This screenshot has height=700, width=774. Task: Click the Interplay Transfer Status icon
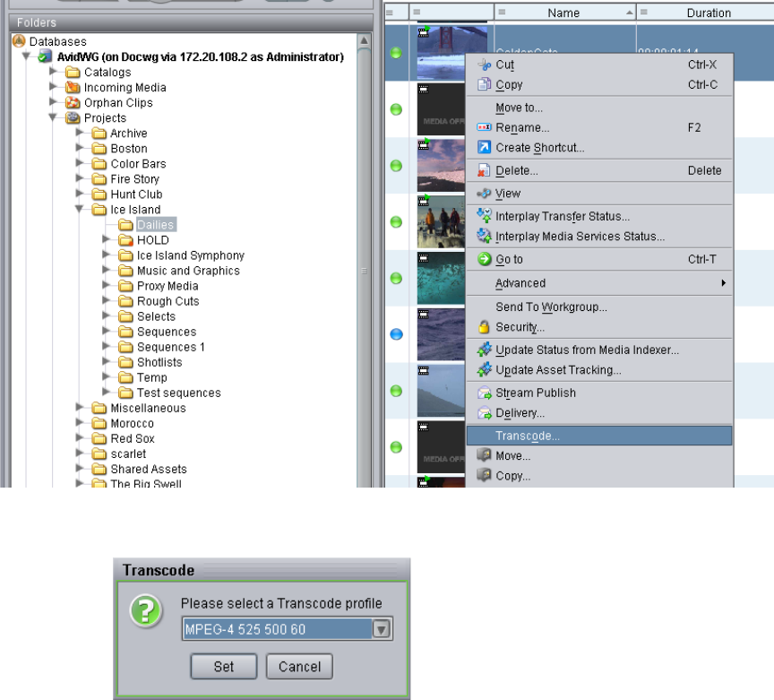(x=485, y=216)
